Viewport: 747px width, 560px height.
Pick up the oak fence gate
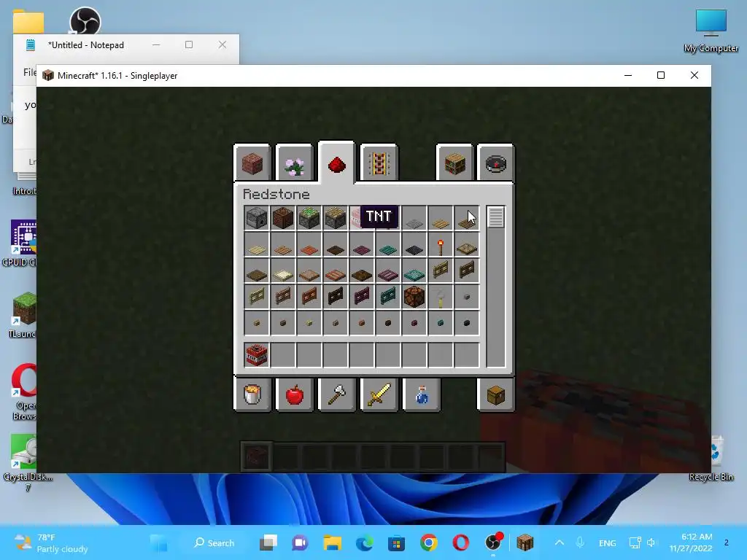pos(440,271)
